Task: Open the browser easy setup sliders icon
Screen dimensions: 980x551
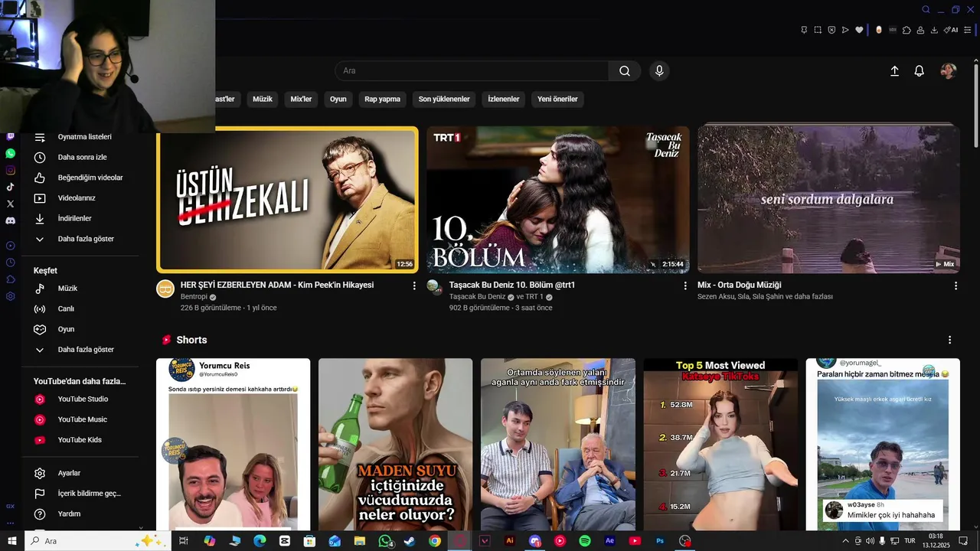Action: [x=968, y=30]
